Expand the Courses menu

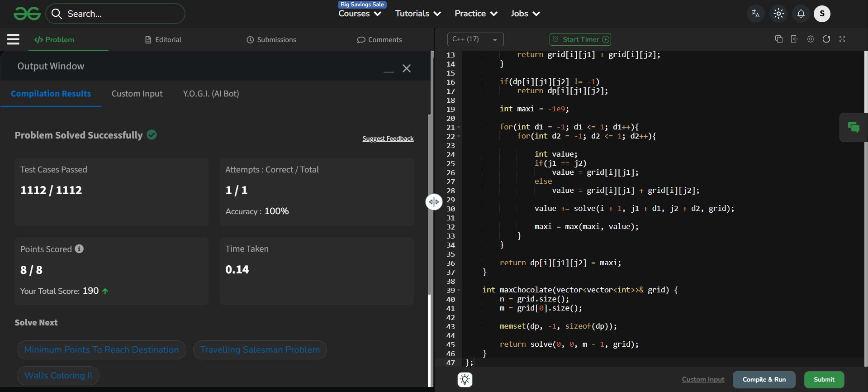coord(360,14)
